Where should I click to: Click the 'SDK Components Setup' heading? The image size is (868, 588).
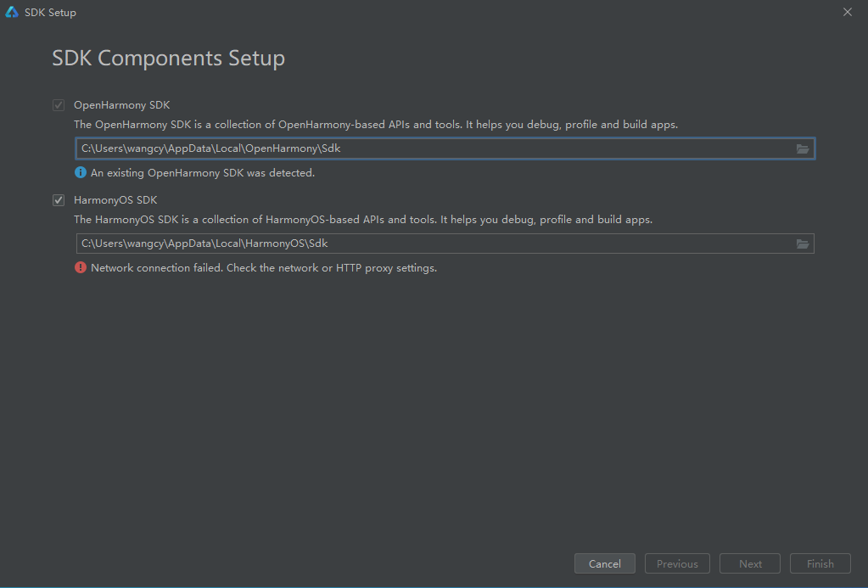pyautogui.click(x=168, y=59)
